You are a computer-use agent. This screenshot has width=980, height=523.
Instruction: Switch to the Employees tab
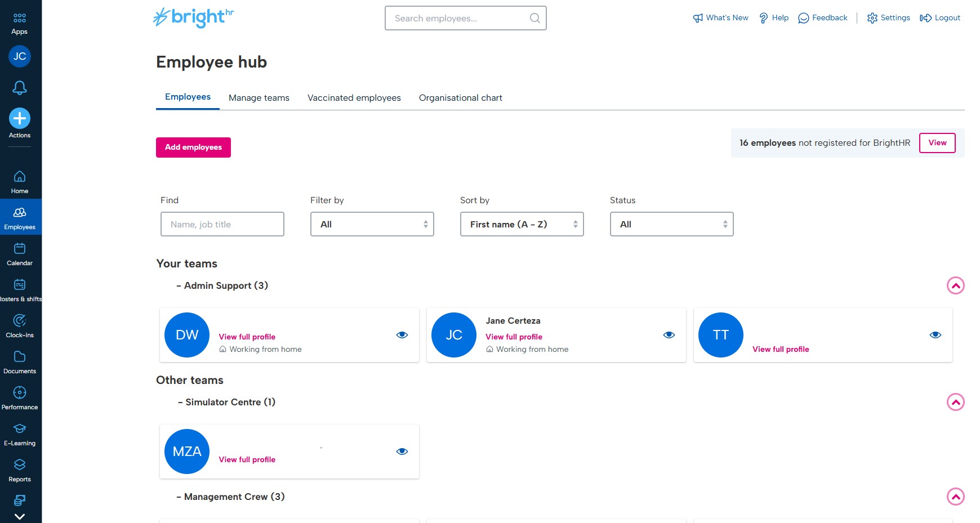tap(188, 97)
